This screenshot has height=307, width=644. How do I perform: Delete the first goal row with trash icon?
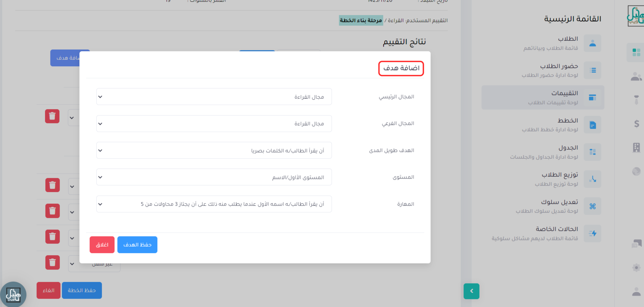[x=52, y=116]
